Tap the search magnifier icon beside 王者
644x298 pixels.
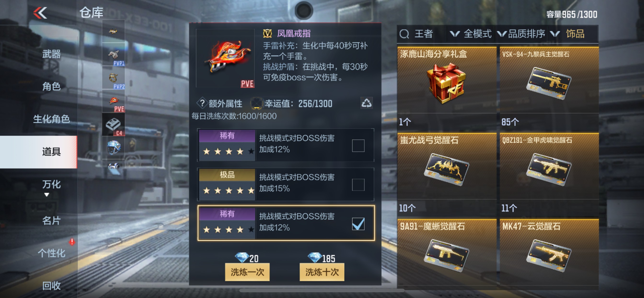404,34
